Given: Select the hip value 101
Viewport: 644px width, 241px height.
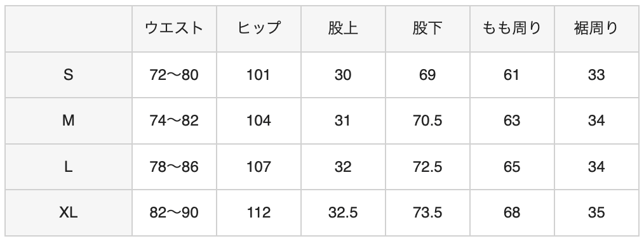Looking at the screenshot, I should point(258,75).
